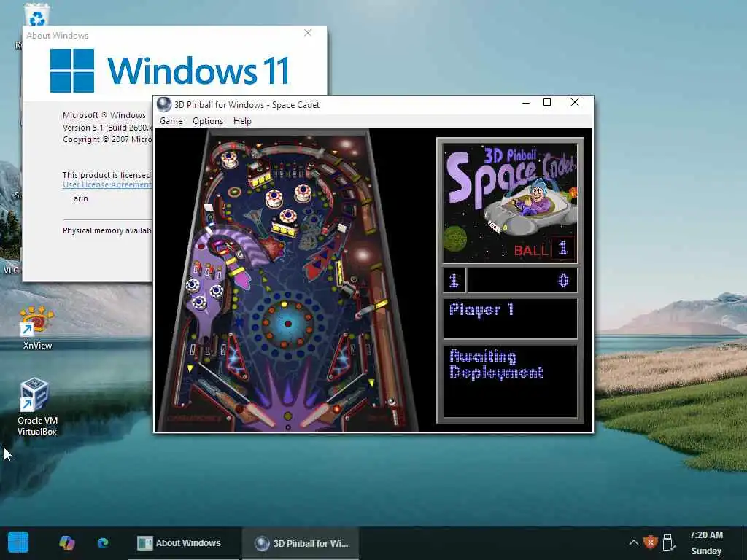The image size is (747, 560).
Task: Click the user name arin in About Windows
Action: point(80,198)
